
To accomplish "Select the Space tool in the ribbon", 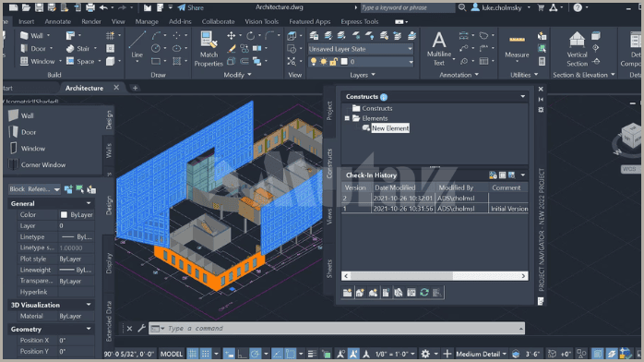I will pos(80,61).
